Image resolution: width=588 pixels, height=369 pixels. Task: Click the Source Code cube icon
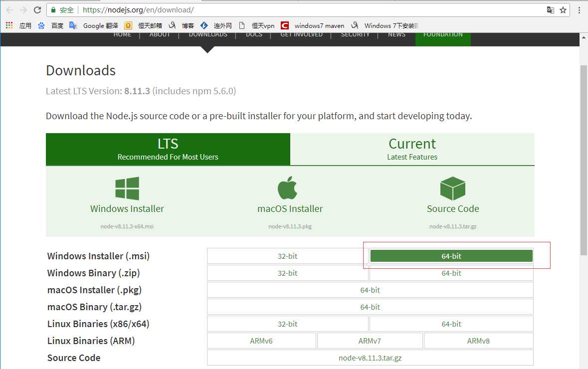click(x=453, y=188)
